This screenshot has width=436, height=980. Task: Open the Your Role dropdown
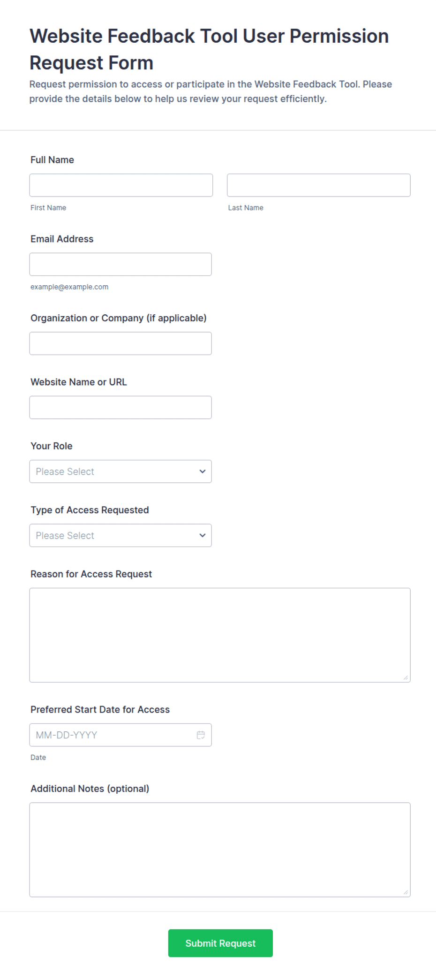(120, 471)
